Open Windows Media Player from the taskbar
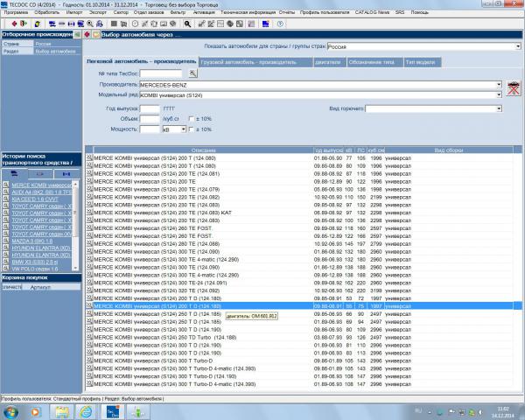 click(36, 411)
